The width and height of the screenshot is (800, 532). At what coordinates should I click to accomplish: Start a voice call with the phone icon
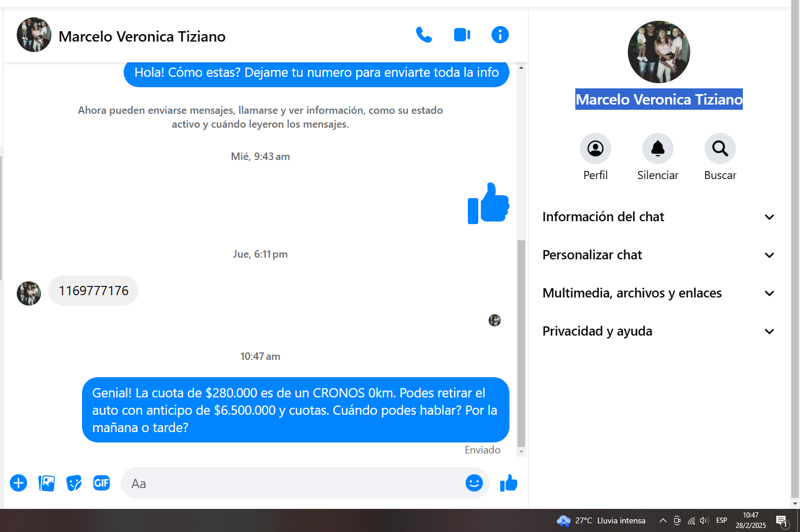tap(424, 35)
